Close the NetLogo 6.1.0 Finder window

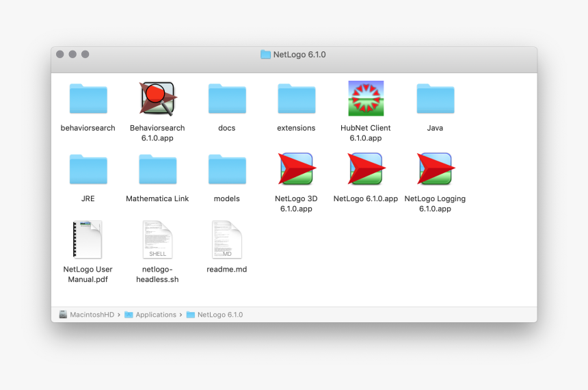pos(60,54)
